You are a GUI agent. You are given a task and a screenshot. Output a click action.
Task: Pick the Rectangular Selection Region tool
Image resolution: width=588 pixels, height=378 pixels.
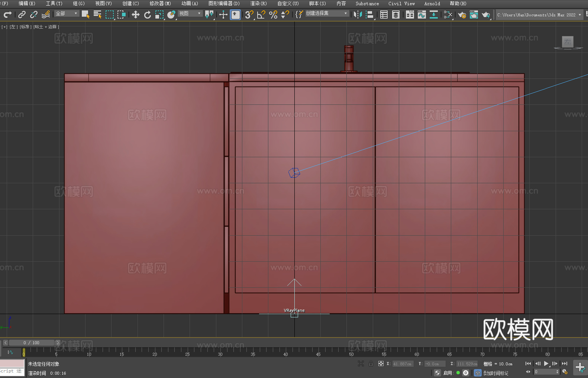pos(110,14)
